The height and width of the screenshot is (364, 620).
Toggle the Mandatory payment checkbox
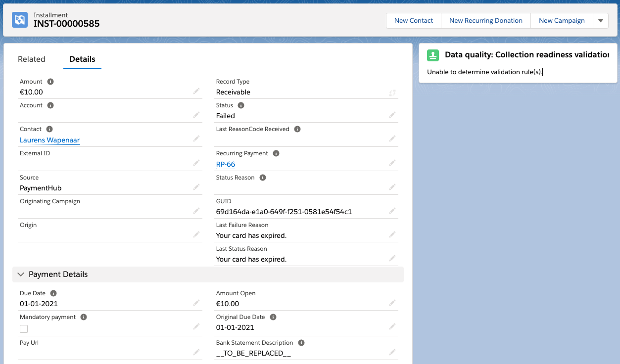tap(24, 329)
